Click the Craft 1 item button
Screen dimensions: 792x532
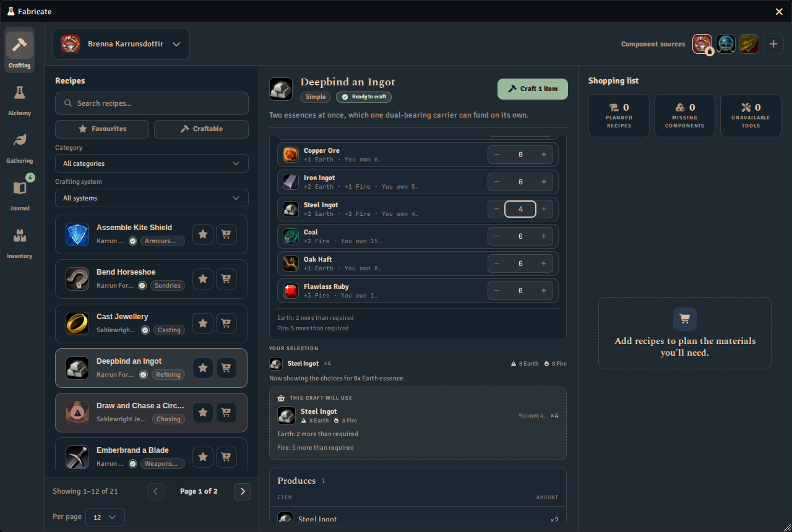coord(533,89)
